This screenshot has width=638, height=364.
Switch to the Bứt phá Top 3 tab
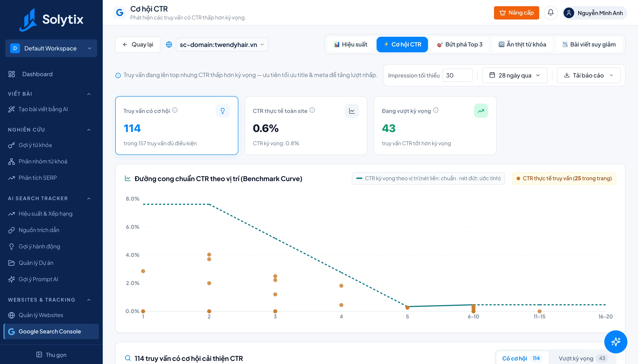point(460,45)
